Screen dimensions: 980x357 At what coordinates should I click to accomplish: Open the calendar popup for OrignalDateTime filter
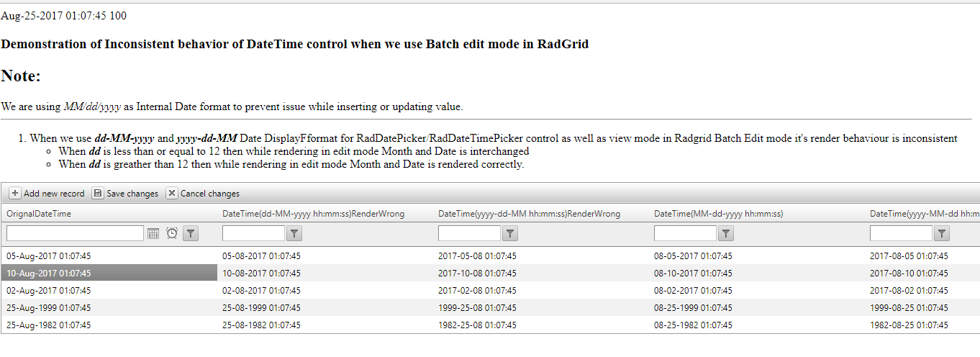click(153, 233)
